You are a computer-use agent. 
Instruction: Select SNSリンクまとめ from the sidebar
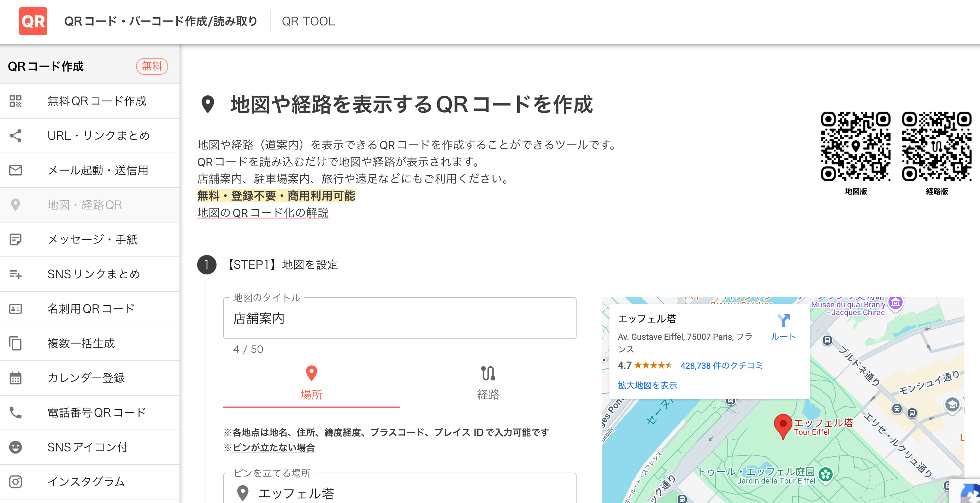coord(94,274)
